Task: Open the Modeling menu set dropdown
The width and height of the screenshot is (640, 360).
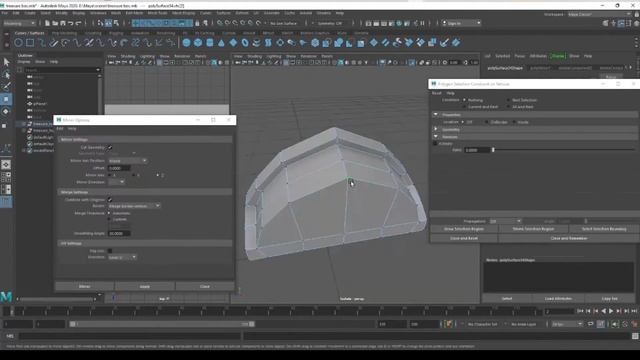Action: (x=19, y=23)
